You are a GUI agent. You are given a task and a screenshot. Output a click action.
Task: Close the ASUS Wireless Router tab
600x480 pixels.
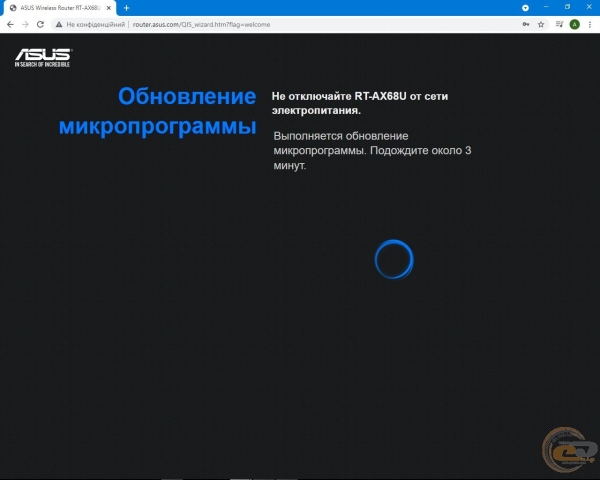pos(109,8)
